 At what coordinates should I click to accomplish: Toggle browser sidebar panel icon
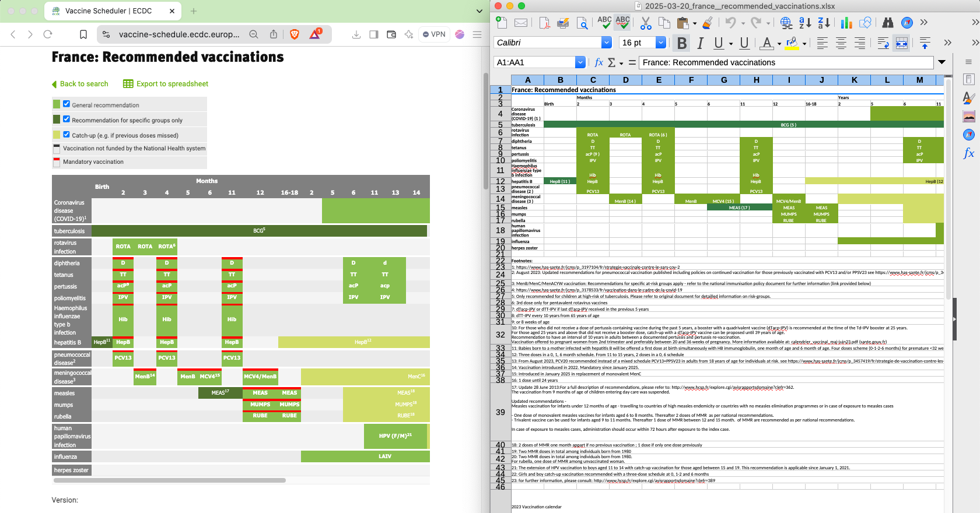pos(374,34)
